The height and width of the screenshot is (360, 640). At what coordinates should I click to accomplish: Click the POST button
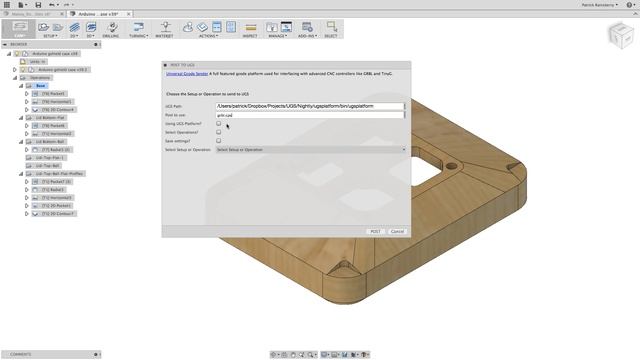tap(375, 231)
